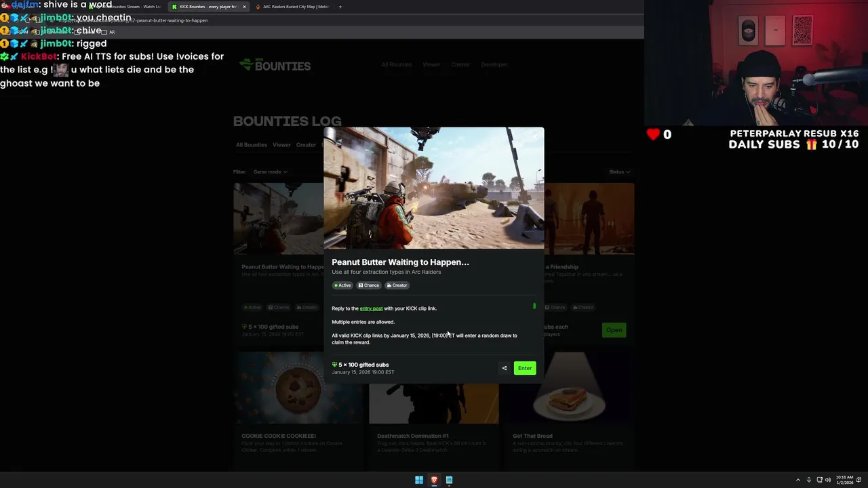Show hidden icons in the system tray

pos(797,480)
